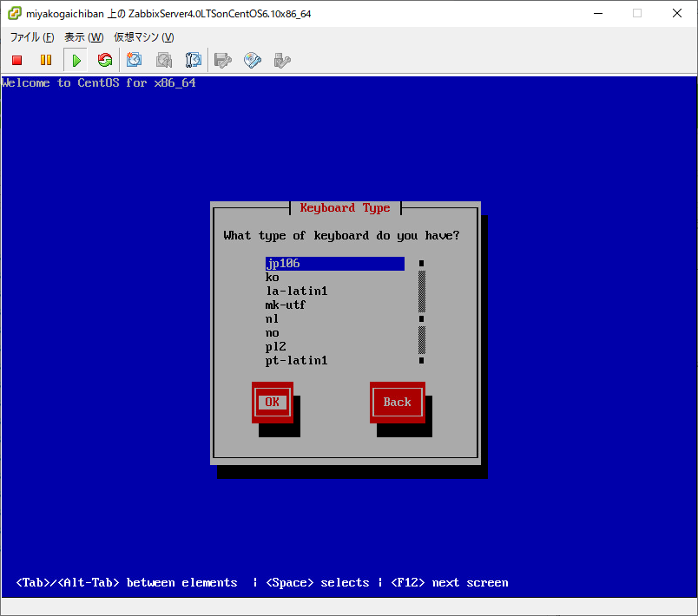The height and width of the screenshot is (616, 698).
Task: Click the 'Welcome to CentOS for x86_64' header text
Action: (x=99, y=82)
